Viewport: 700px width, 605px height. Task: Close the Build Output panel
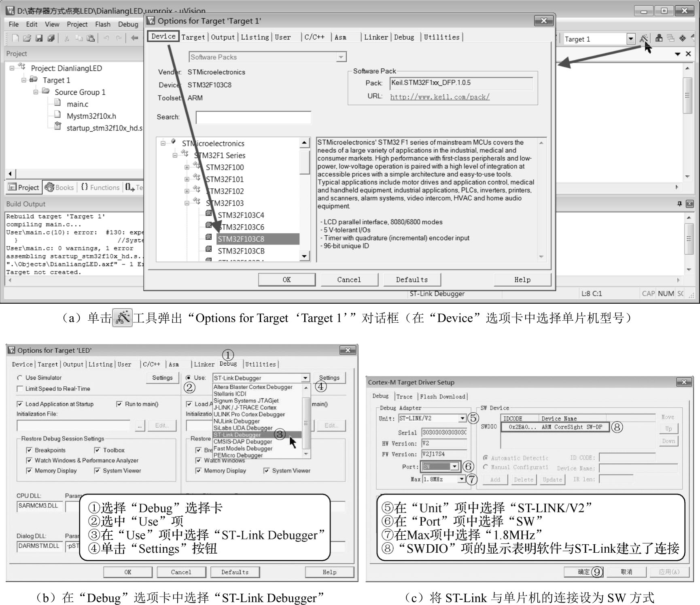(689, 204)
